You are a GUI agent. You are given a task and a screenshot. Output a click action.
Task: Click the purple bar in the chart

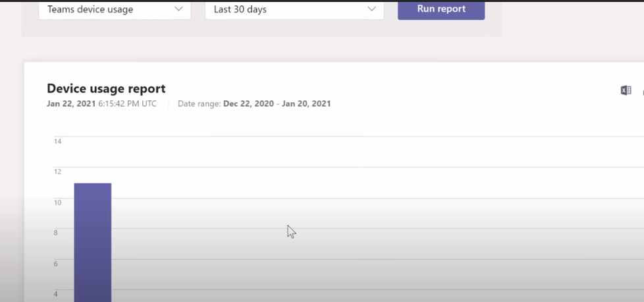coord(92,243)
